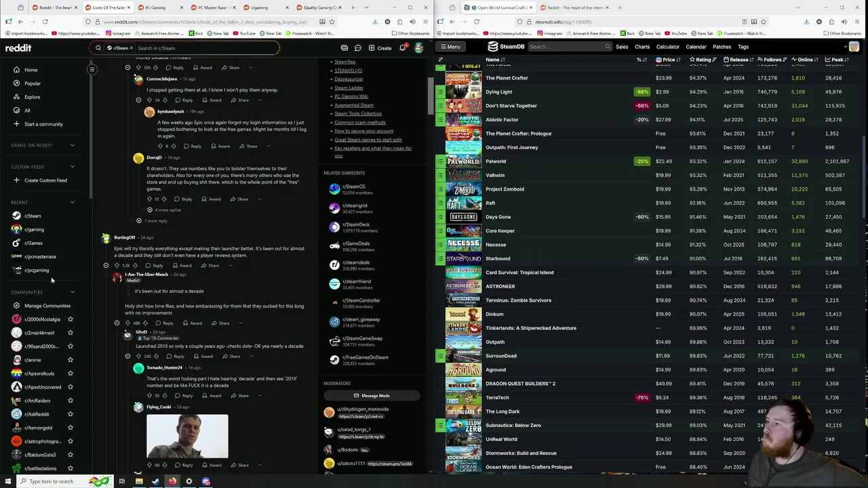Favorite r/AskReddit with its star
The image size is (868, 488).
(x=70, y=414)
